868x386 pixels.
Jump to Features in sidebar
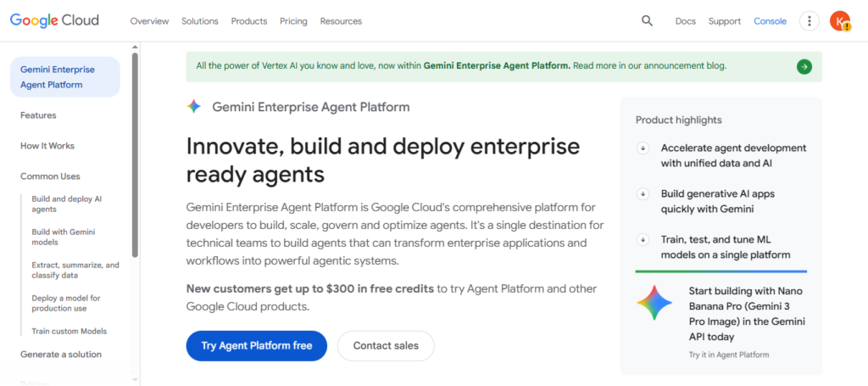(x=38, y=115)
